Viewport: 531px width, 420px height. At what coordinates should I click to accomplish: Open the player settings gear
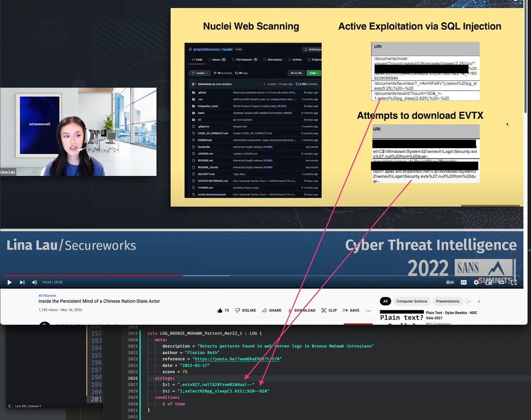pos(477,282)
